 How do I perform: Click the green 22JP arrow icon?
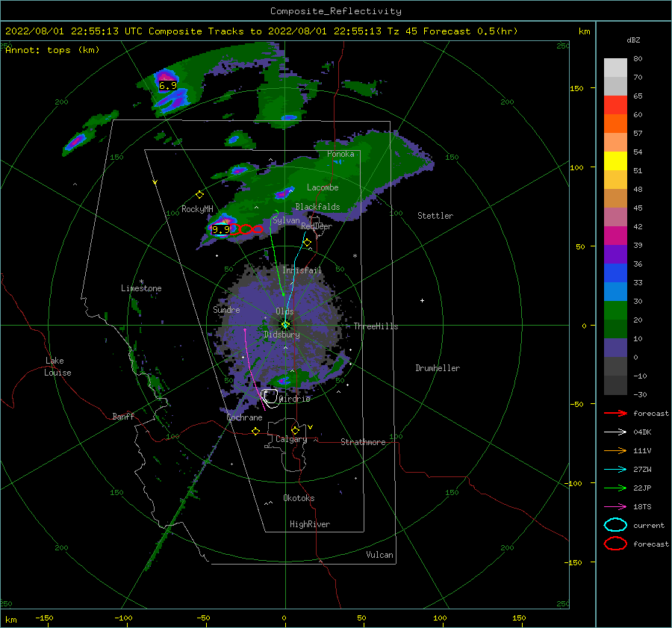615,488
